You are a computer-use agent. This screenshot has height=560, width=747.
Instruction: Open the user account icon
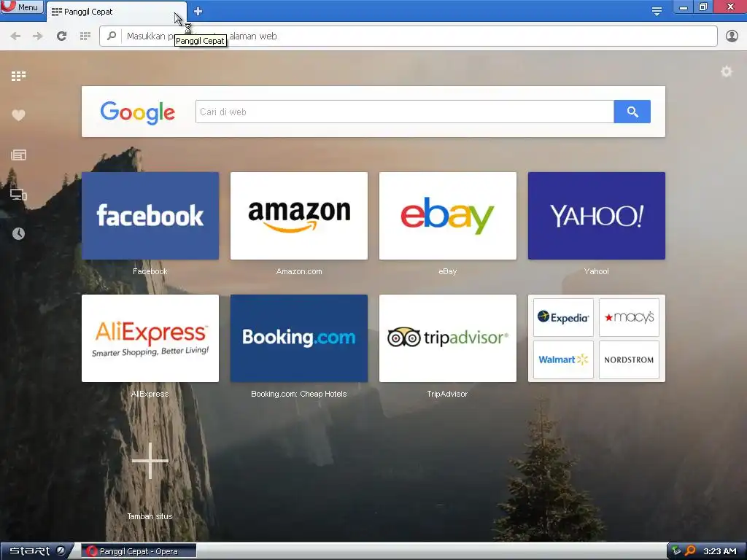click(x=732, y=36)
